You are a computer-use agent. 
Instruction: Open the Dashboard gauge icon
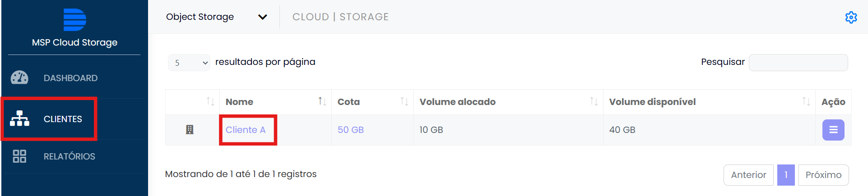[19, 78]
